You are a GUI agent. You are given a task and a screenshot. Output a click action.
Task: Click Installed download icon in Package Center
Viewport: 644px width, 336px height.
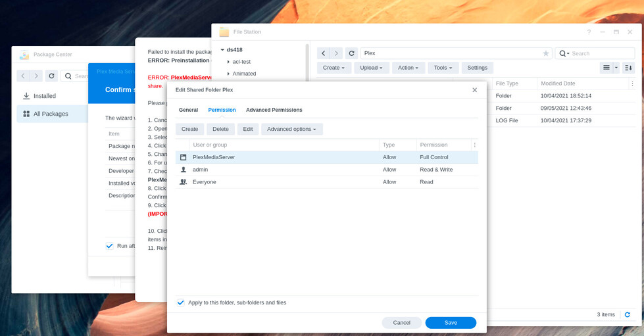point(26,96)
